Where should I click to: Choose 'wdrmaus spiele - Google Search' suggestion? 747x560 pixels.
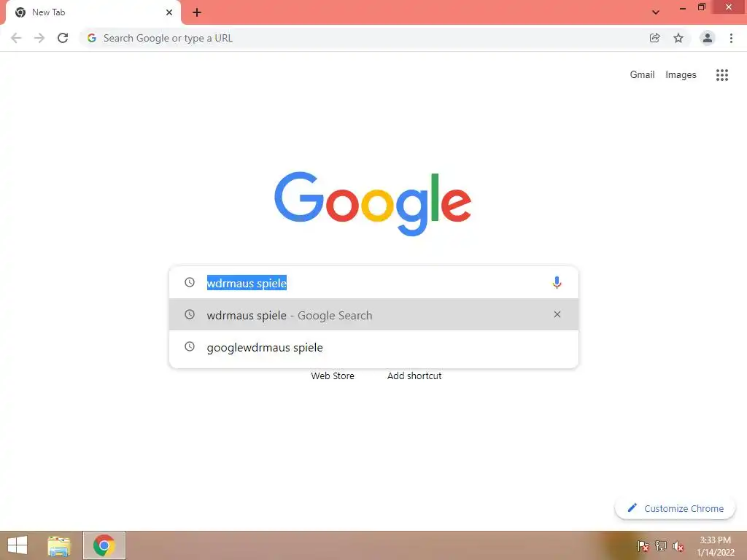(373, 314)
